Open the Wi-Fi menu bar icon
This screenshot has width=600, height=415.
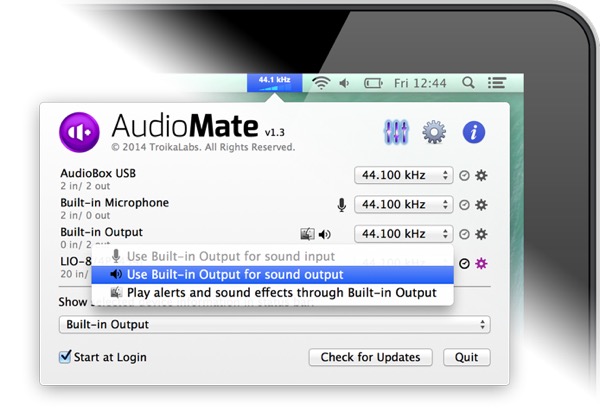321,83
